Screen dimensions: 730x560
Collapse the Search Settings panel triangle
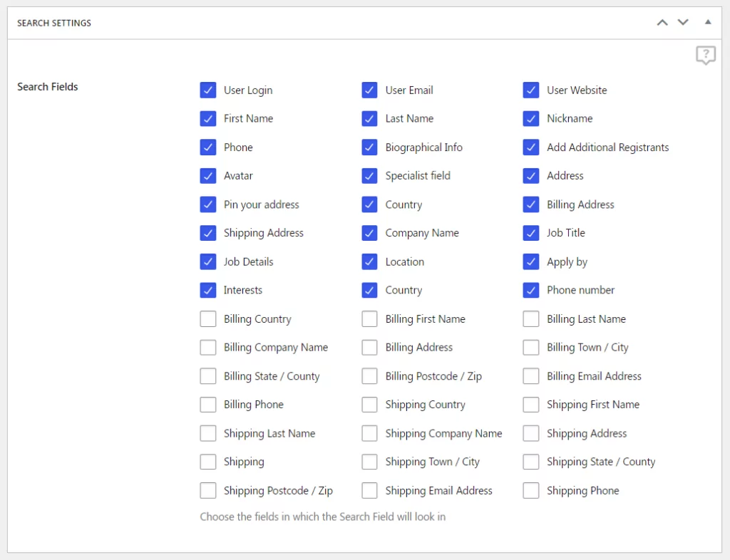pyautogui.click(x=708, y=22)
